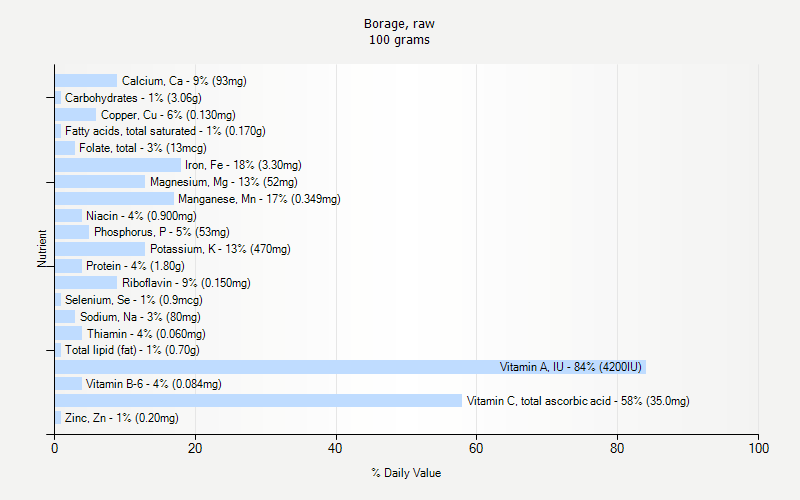
Task: Select the Niacin 4% (0.900mg) label
Action: point(141,216)
